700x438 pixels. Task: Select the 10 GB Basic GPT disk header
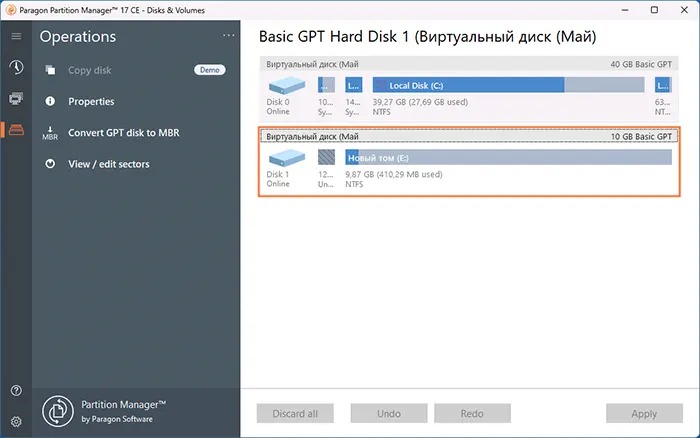tap(469, 136)
